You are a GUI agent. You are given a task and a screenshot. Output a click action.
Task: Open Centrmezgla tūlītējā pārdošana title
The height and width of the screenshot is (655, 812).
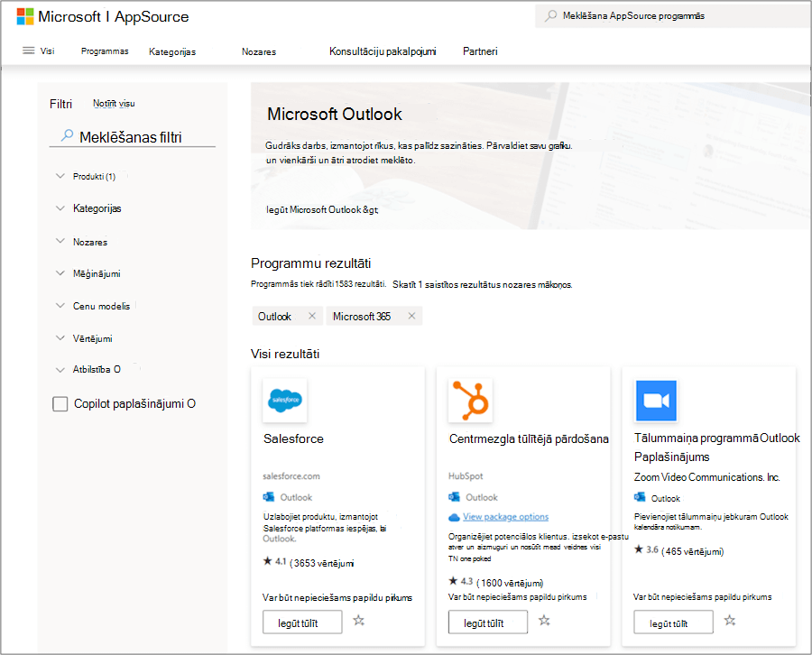click(529, 438)
